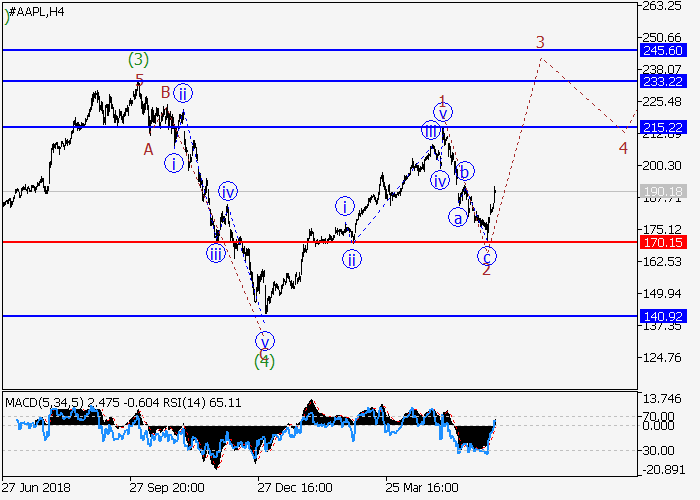Viewport: 700px width, 500px height.
Task: Select the red wave 3 forecast label
Action: pos(540,42)
